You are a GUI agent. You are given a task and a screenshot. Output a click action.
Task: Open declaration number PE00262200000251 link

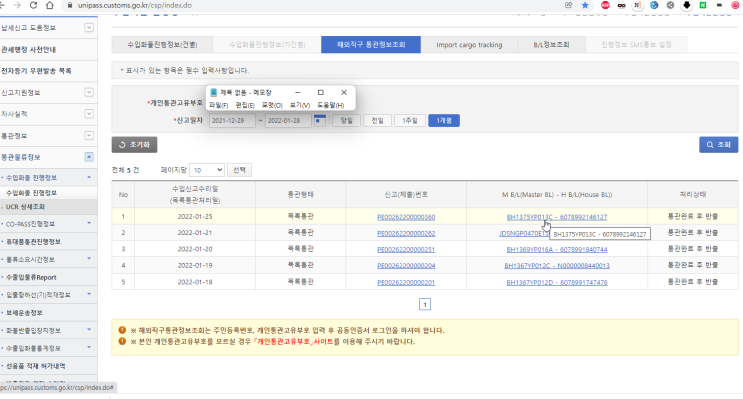[x=406, y=249]
